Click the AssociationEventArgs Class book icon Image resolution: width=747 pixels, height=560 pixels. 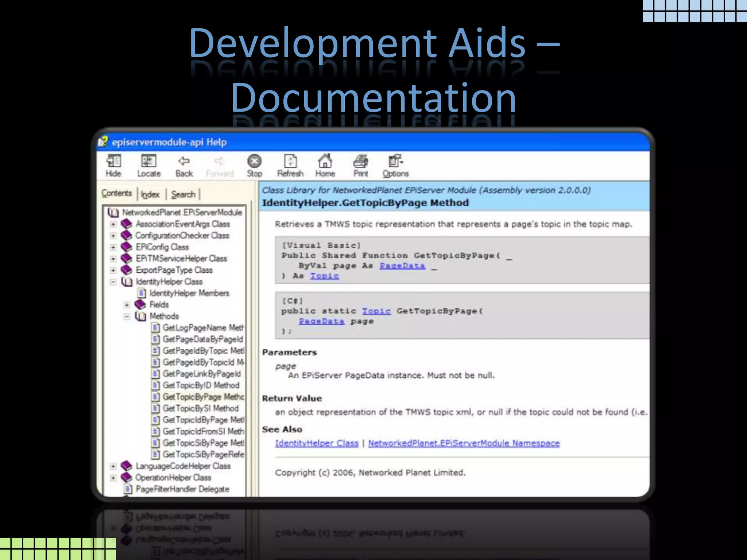pos(126,223)
